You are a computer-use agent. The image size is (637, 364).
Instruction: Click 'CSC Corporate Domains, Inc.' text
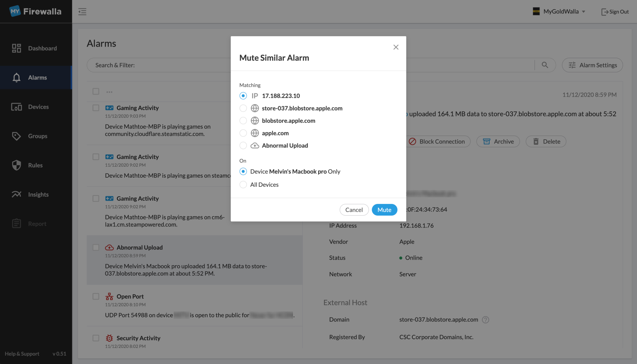tap(436, 337)
